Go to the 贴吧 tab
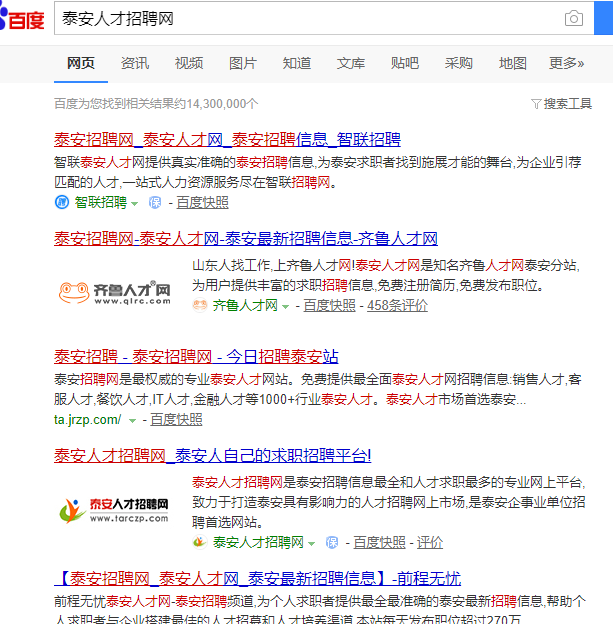This screenshot has height=624, width=613. 405,63
